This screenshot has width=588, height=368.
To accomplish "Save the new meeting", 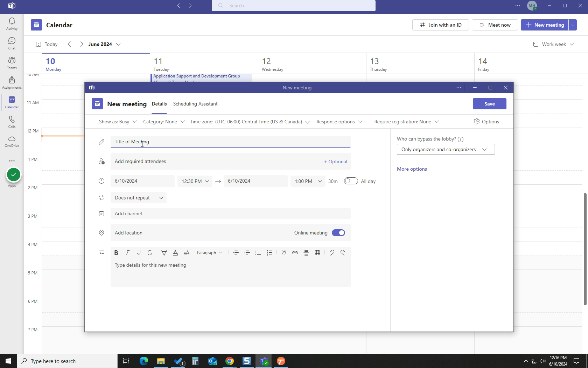I will pyautogui.click(x=489, y=104).
